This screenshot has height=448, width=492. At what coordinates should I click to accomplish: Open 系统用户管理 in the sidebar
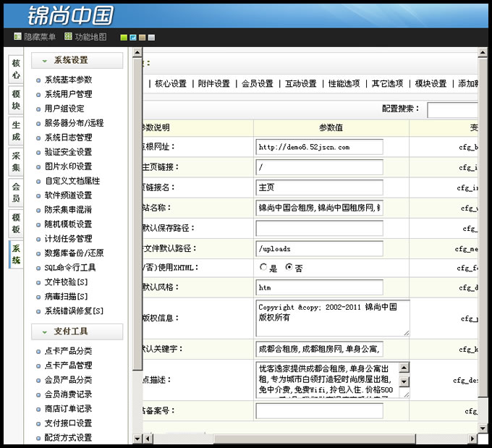click(68, 94)
